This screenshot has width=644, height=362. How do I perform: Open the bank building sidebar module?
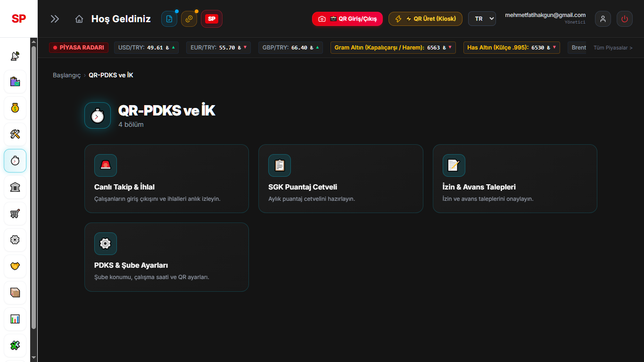(15, 187)
